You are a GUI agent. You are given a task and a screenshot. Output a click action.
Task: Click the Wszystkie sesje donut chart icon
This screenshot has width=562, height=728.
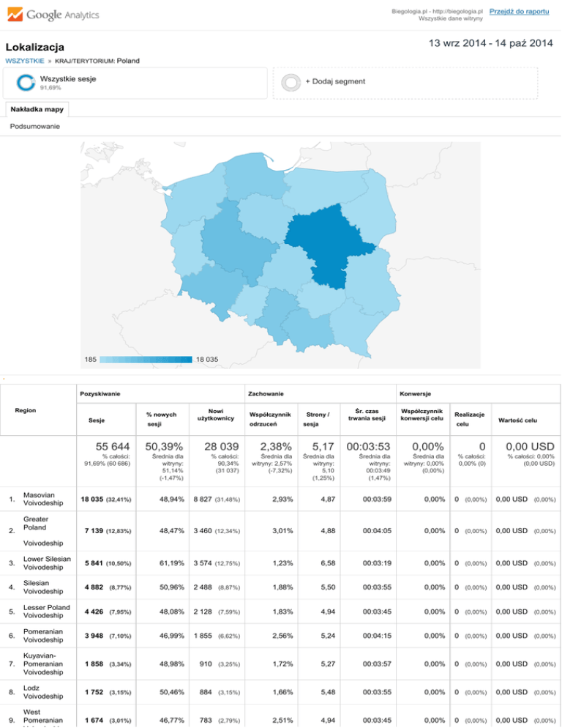(x=26, y=83)
